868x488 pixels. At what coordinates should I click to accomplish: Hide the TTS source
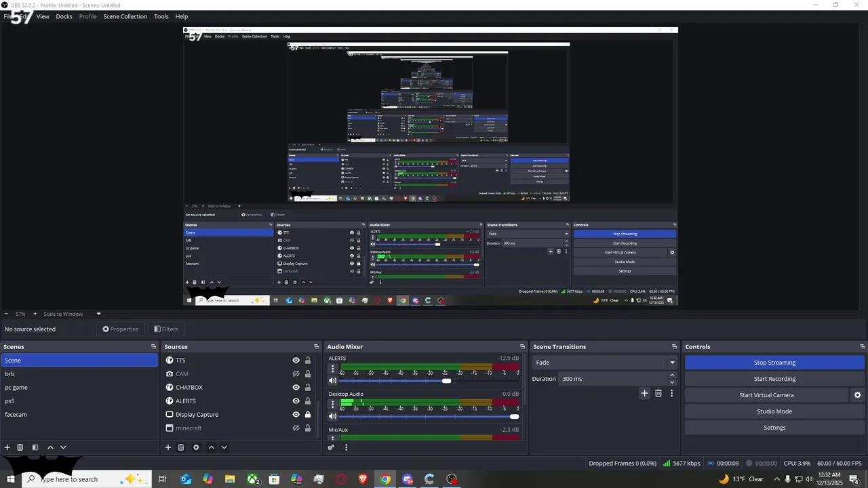[296, 361]
